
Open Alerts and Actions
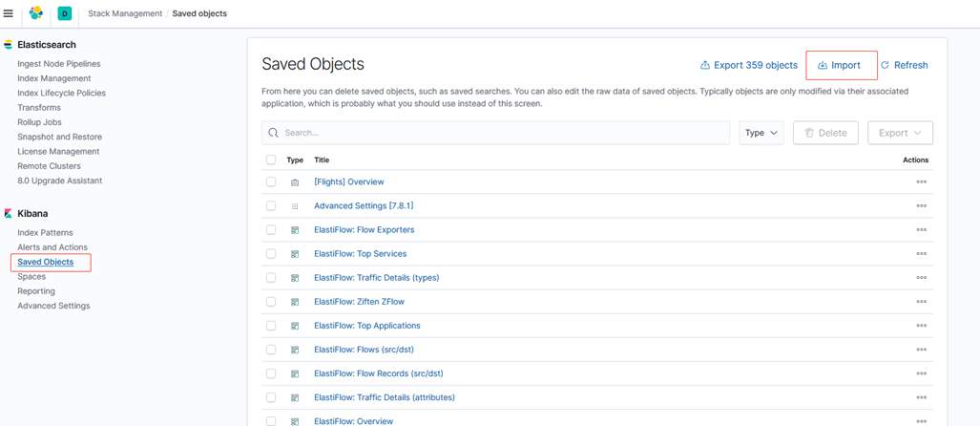(x=52, y=247)
